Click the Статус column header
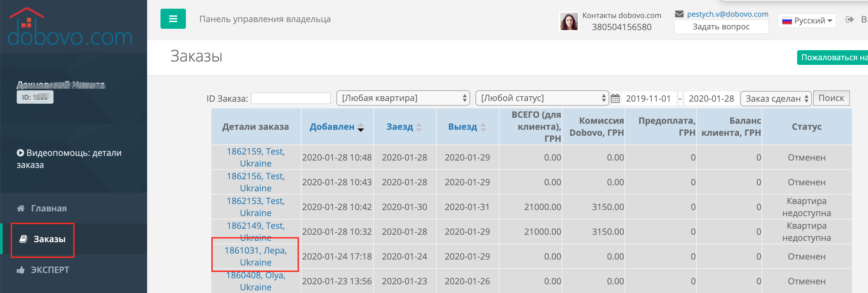The height and width of the screenshot is (293, 868). [807, 127]
